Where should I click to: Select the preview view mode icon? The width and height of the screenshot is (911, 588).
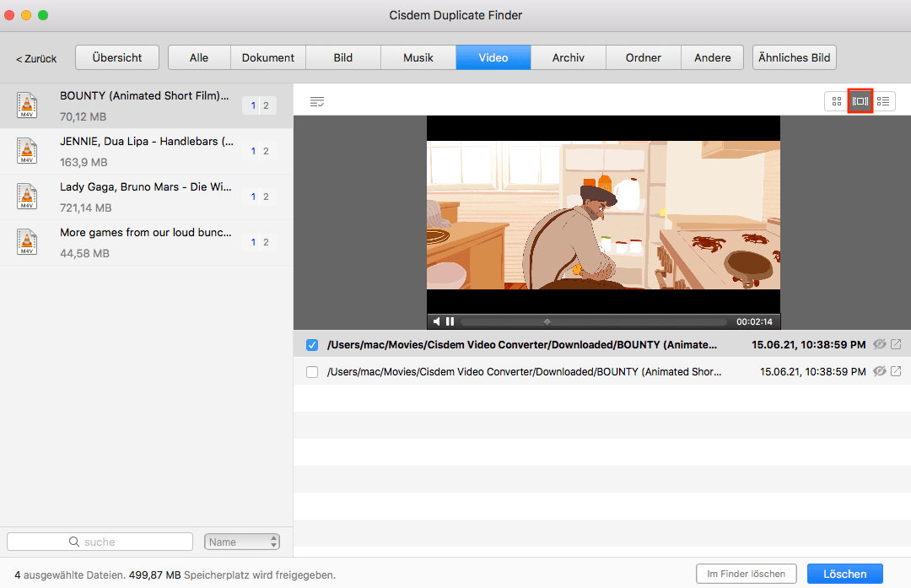point(860,100)
